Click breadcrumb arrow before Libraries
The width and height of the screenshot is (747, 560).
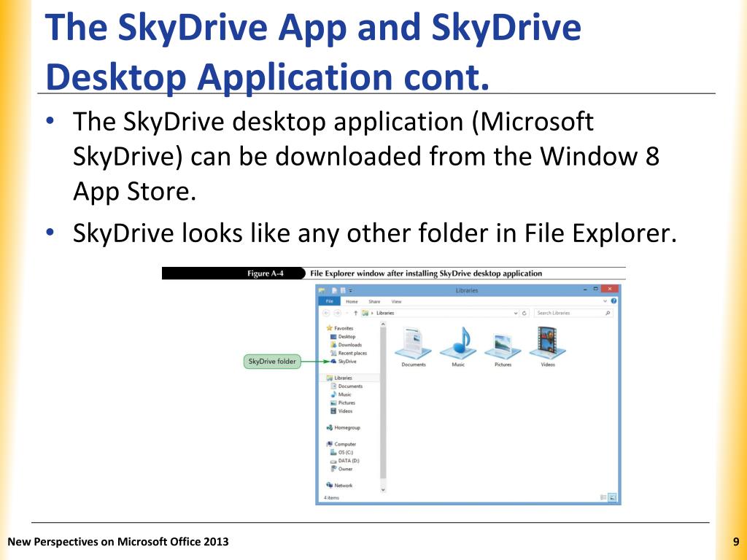point(372,313)
